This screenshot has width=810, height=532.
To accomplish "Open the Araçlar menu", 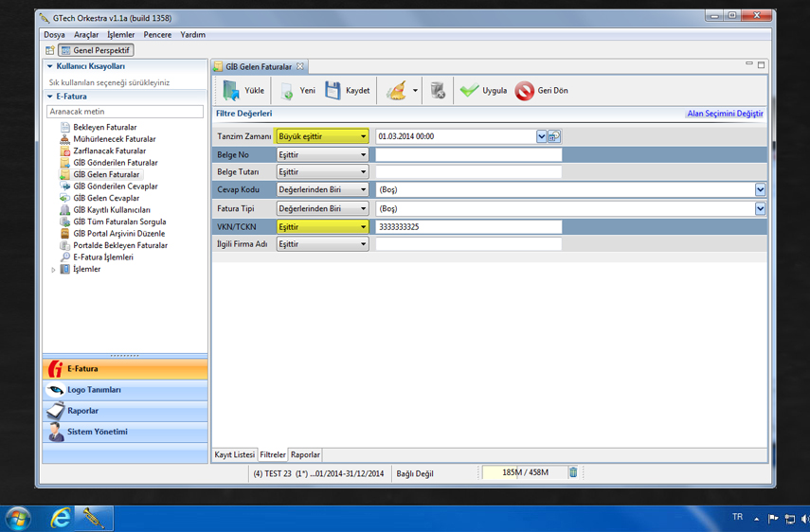I will (x=86, y=35).
